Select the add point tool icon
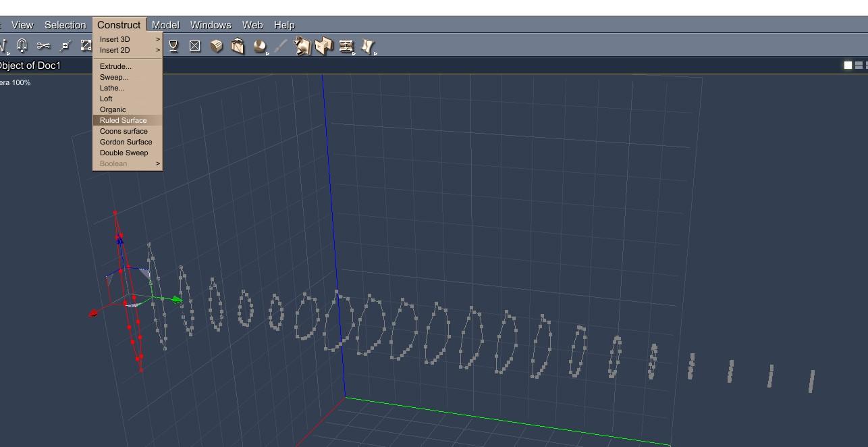The width and height of the screenshot is (868, 447). (65, 46)
